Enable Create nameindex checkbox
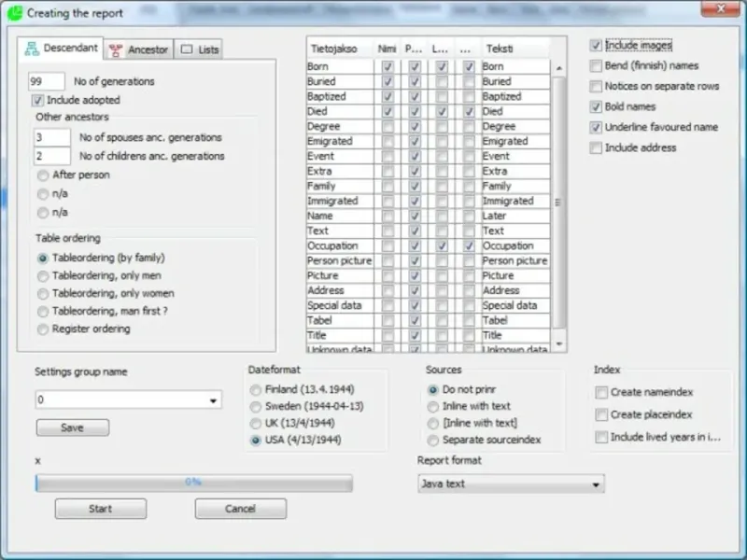Image resolution: width=747 pixels, height=560 pixels. pos(601,392)
